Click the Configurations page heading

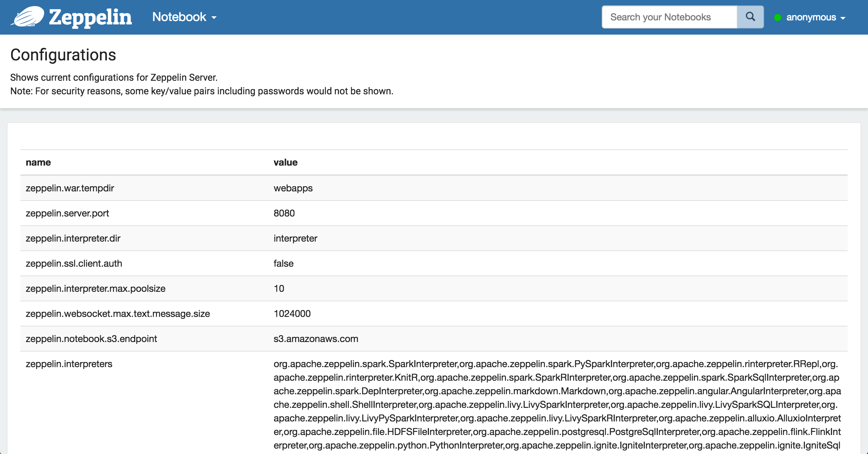[63, 55]
